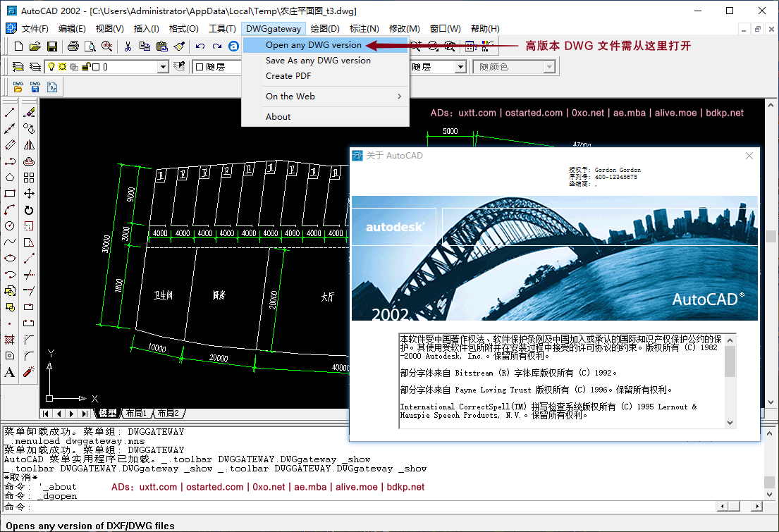
Task: Select the Rotate modify tool
Action: [x=29, y=209]
